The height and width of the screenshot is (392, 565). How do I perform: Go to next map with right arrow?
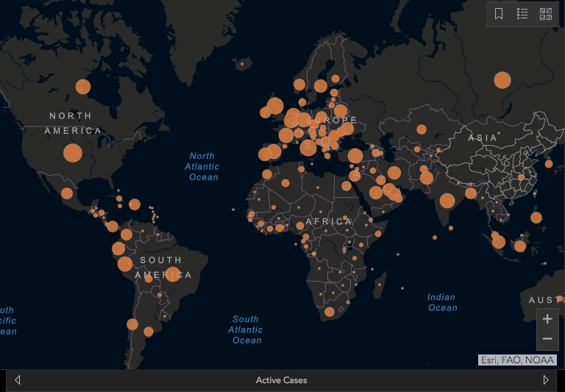click(x=546, y=379)
